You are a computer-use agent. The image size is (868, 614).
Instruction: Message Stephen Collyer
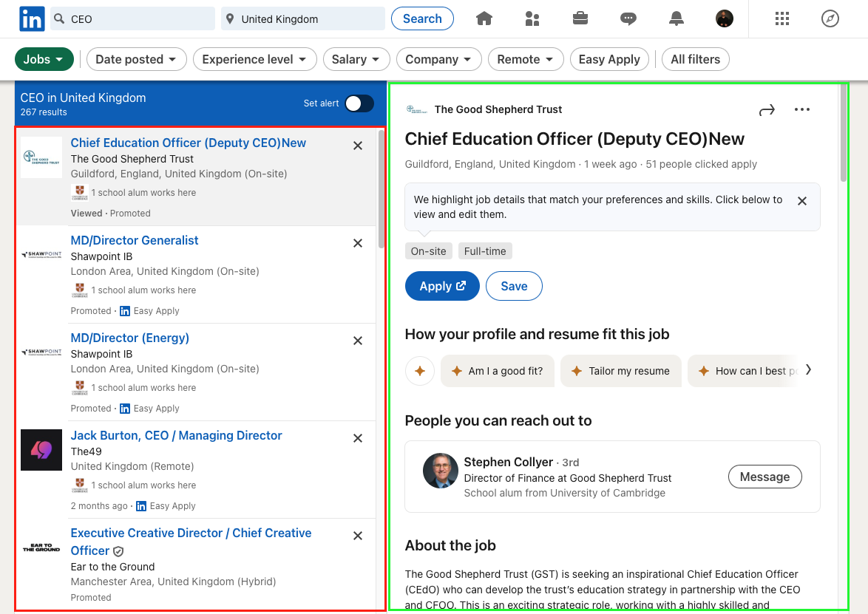click(764, 477)
